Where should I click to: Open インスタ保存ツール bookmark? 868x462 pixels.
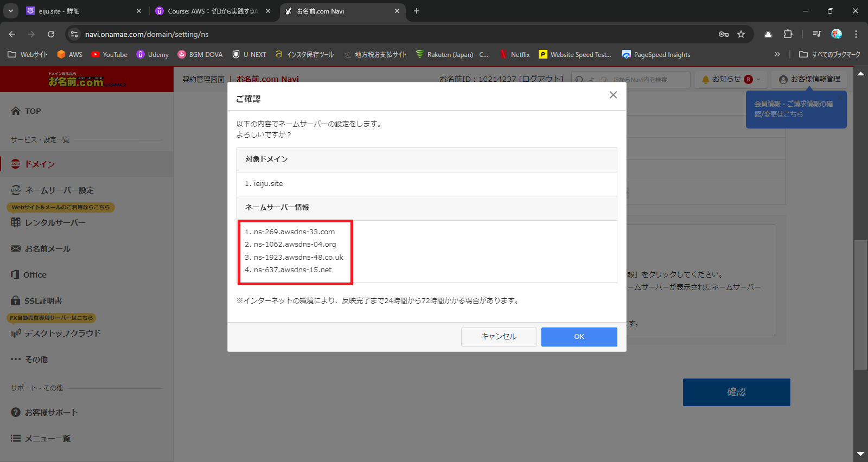click(x=304, y=55)
